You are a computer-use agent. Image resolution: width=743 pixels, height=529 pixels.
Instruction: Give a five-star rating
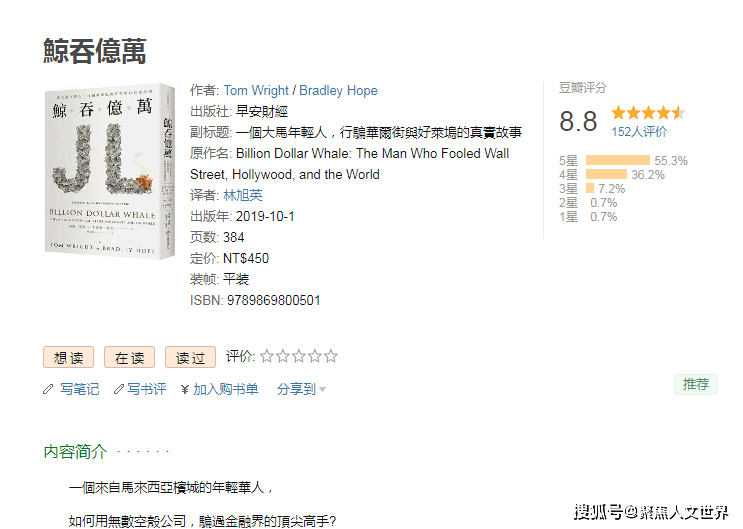pos(331,356)
